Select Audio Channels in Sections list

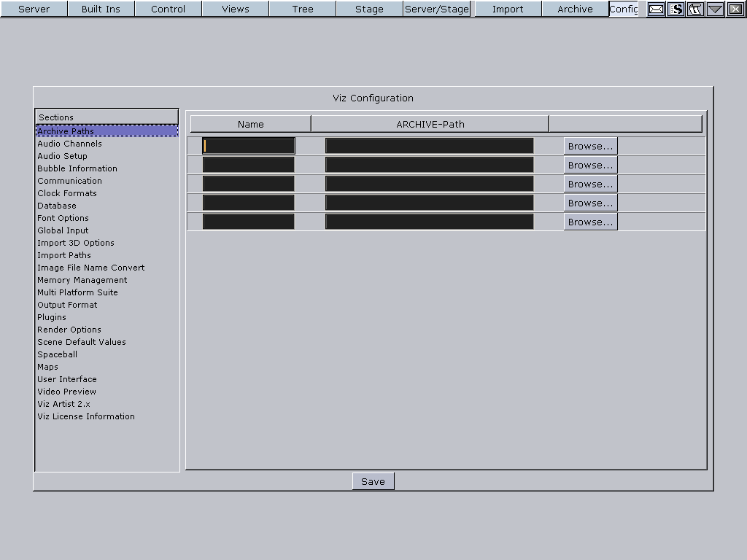point(69,144)
